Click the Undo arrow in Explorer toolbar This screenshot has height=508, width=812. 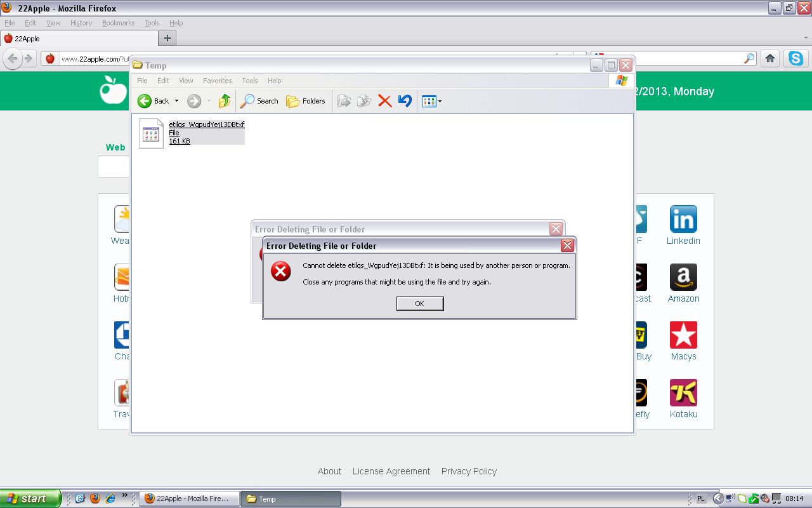[405, 101]
